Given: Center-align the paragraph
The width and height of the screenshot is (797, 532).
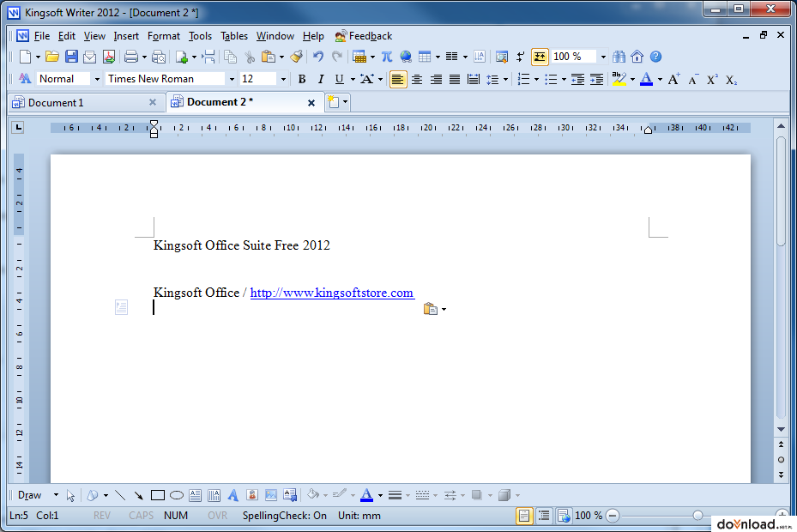Looking at the screenshot, I should (x=417, y=79).
